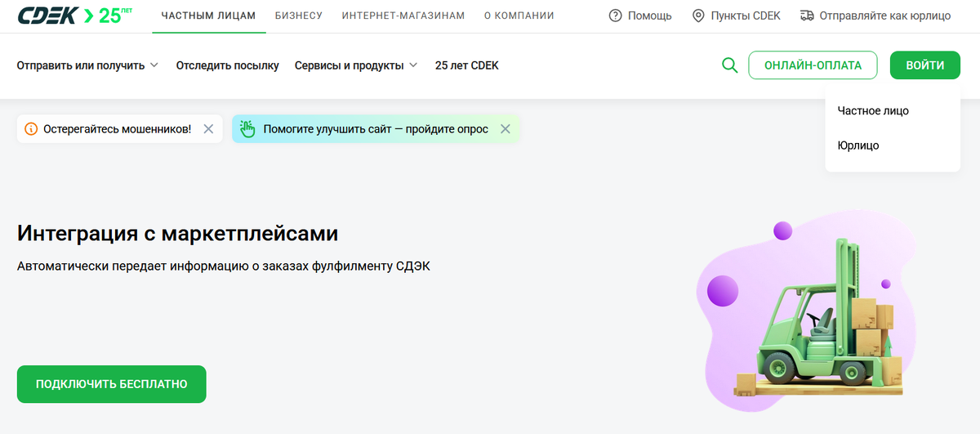Switch to the 'Бизнесу' tab
The width and height of the screenshot is (980, 434).
299,16
